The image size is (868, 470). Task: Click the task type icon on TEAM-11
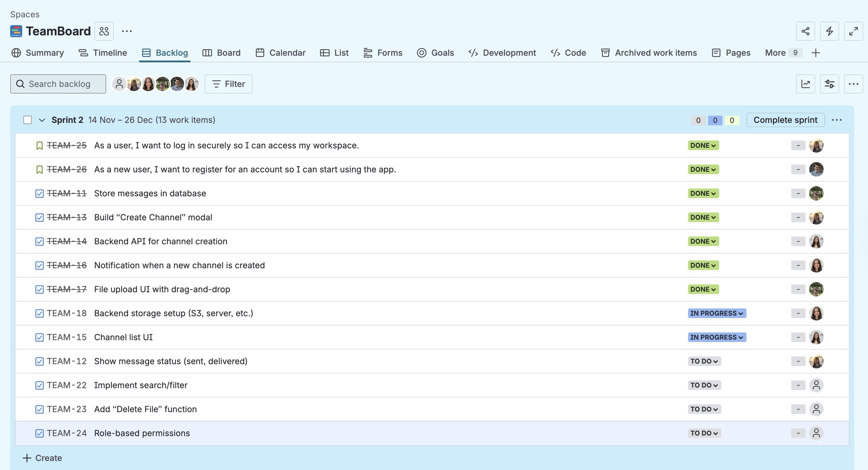click(x=39, y=193)
